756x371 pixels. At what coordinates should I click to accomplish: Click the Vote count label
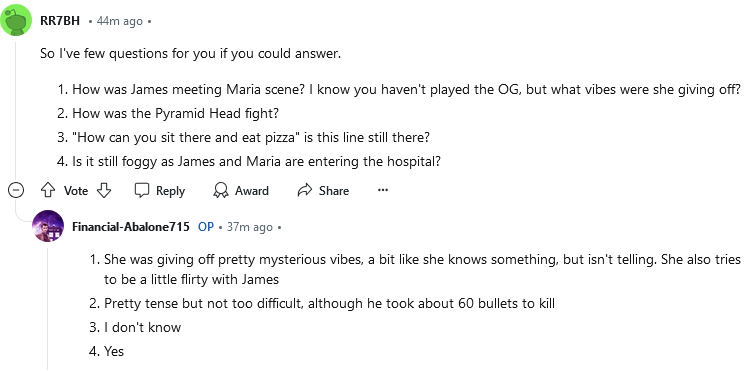(76, 191)
